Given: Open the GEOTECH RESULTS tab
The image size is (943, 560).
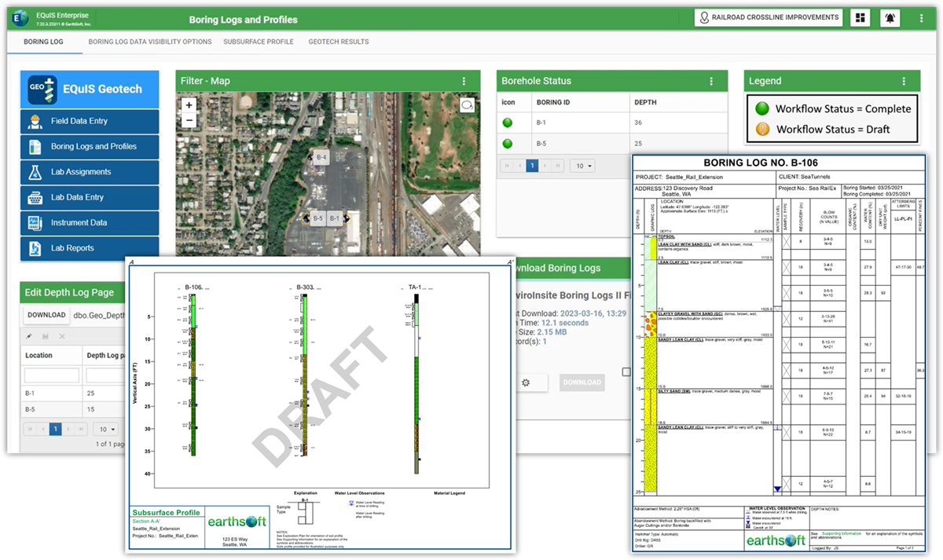Looking at the screenshot, I should click(x=338, y=42).
